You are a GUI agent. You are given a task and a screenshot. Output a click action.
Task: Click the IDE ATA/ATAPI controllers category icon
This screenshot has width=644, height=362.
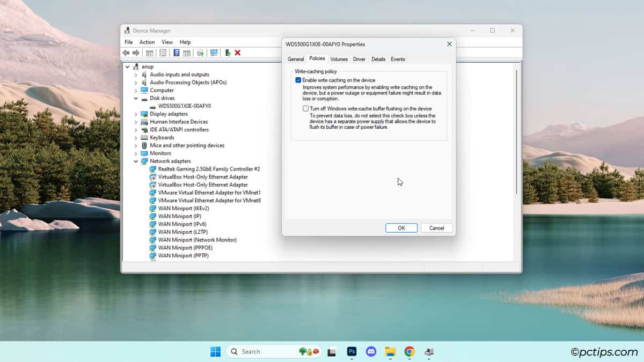(144, 130)
